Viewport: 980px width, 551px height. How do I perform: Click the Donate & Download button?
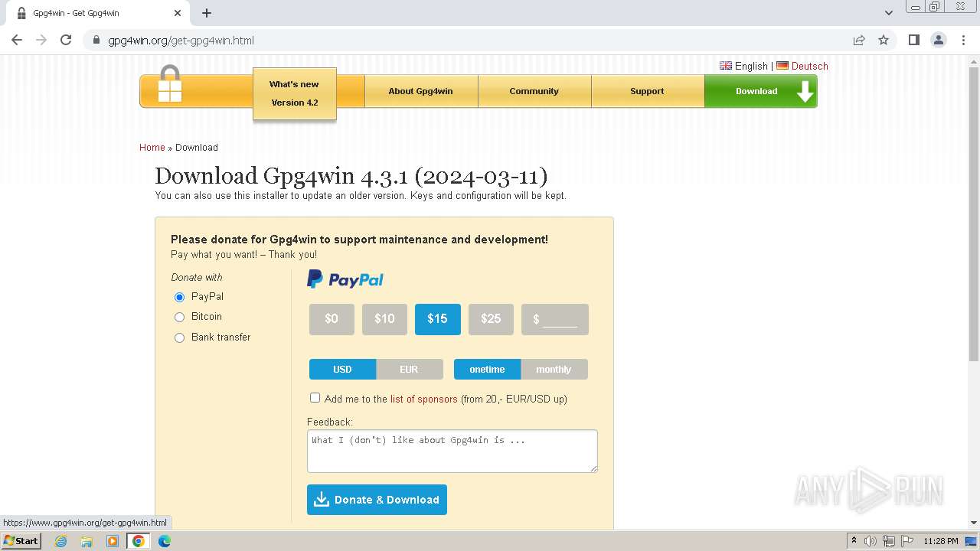(x=377, y=500)
